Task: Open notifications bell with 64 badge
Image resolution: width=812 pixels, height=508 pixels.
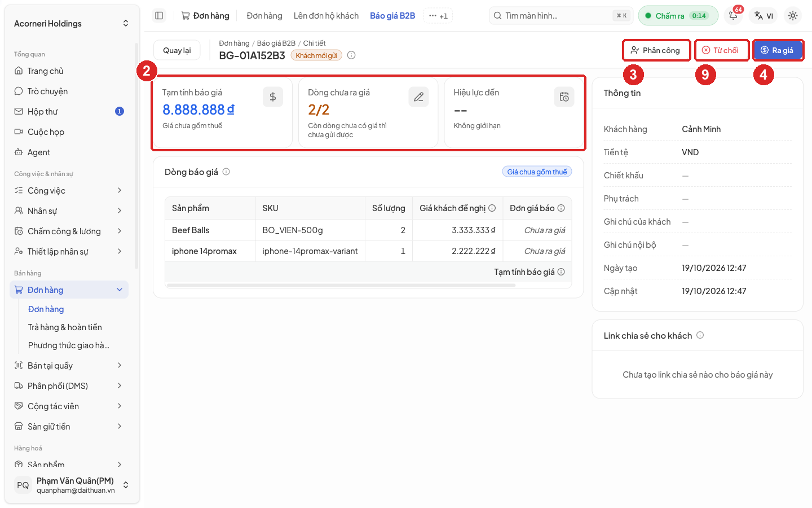Action: (733, 16)
